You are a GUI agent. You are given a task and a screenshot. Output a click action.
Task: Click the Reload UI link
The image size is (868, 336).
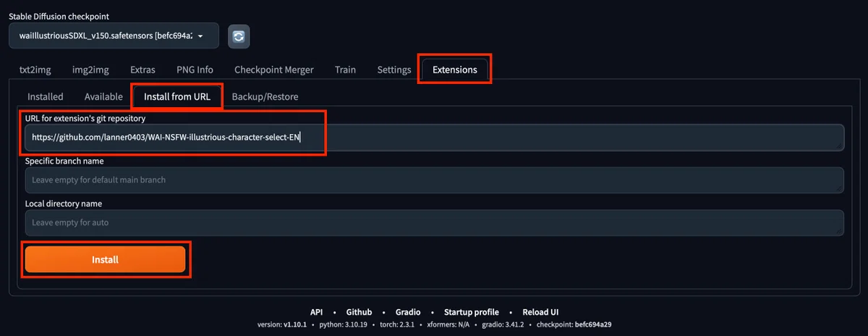tap(540, 312)
